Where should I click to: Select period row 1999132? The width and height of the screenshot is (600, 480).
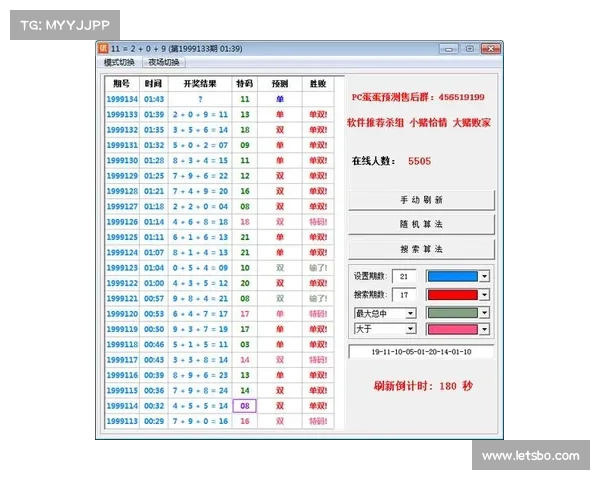[x=219, y=130]
